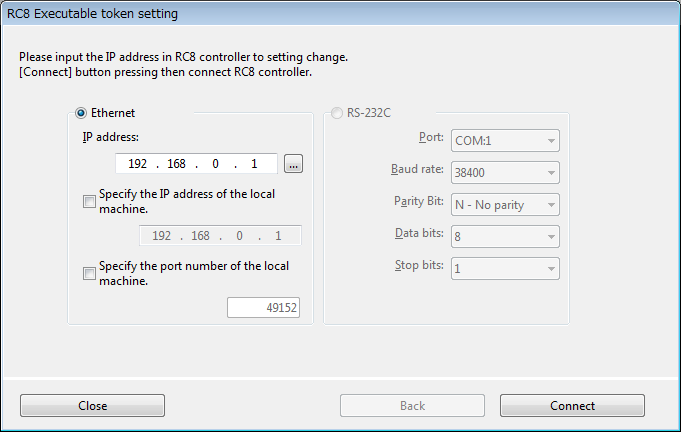Open the Parity Bit dropdown
Screen dimensions: 681x432
505,205
